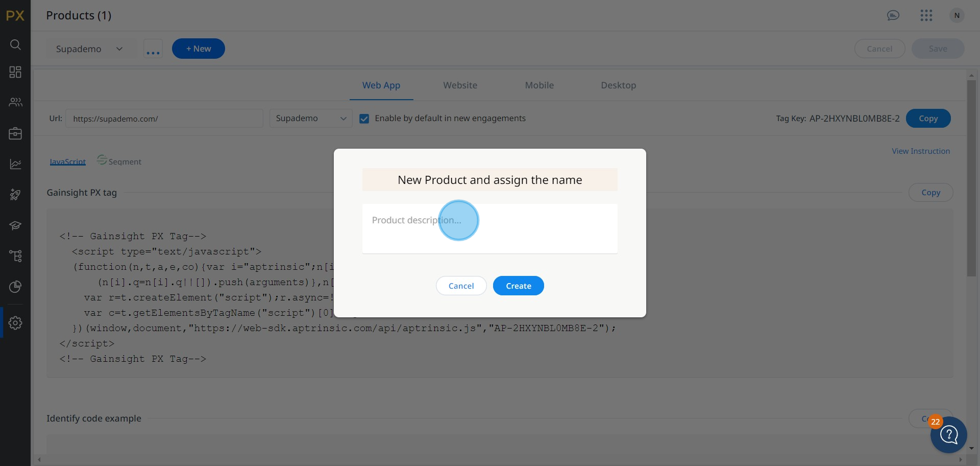980x466 pixels.
Task: Toggle Enable by default in new engagements checkbox
Action: click(x=364, y=119)
